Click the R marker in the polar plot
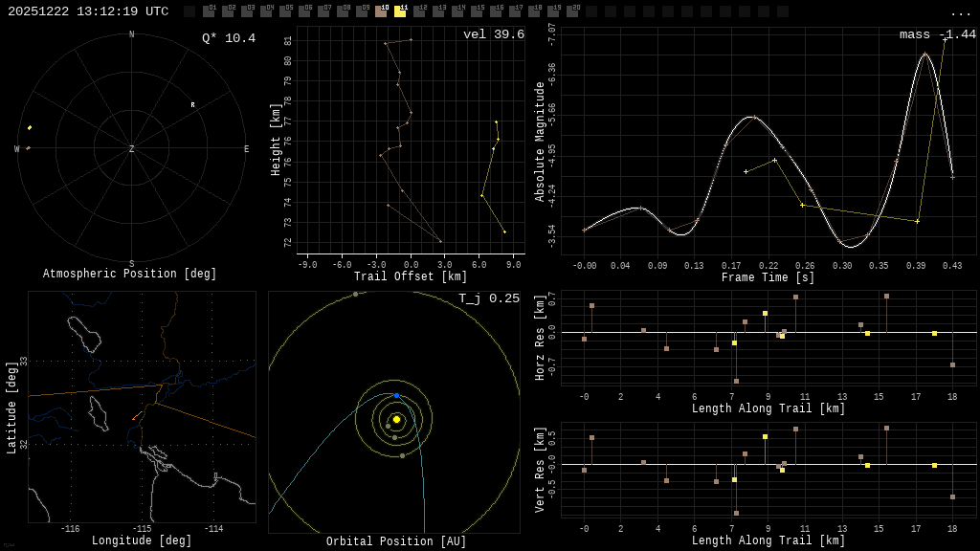The height and width of the screenshot is (551, 980). point(192,105)
